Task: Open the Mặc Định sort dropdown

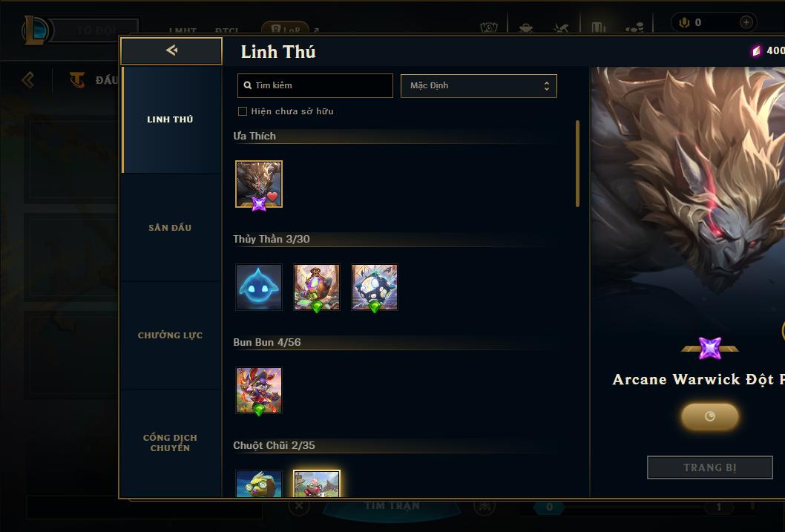Action: (479, 85)
